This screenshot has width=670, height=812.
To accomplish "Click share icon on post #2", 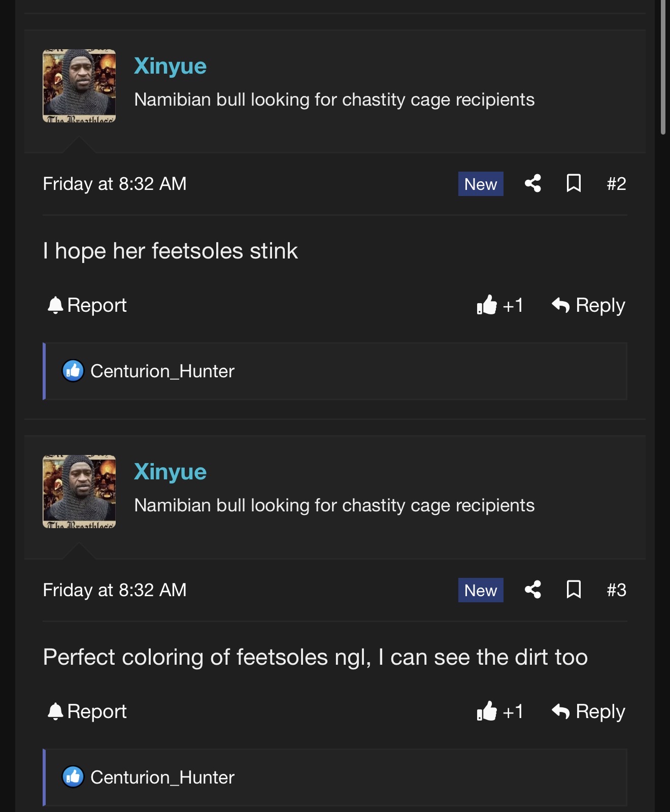I will [x=532, y=183].
